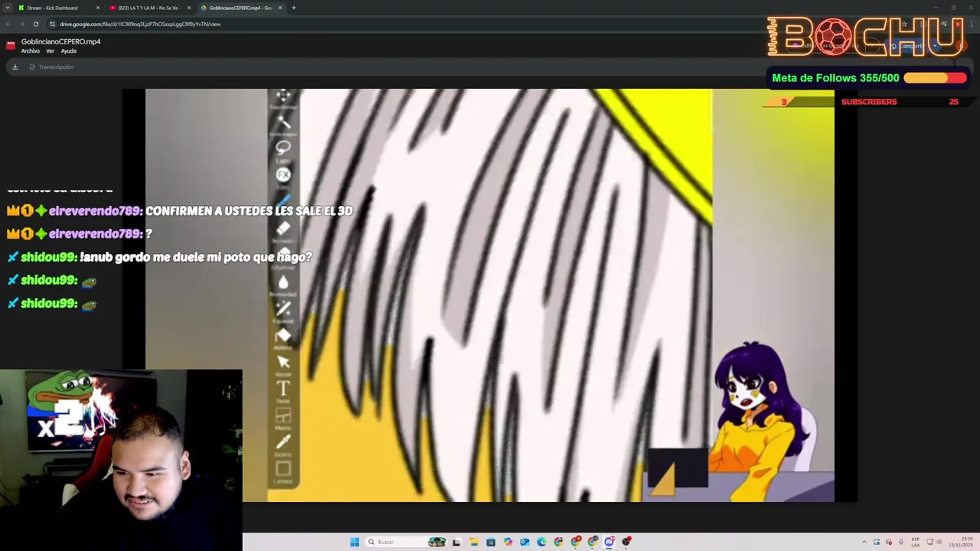980x551 pixels.
Task: Open the Ver menu
Action: pos(50,51)
